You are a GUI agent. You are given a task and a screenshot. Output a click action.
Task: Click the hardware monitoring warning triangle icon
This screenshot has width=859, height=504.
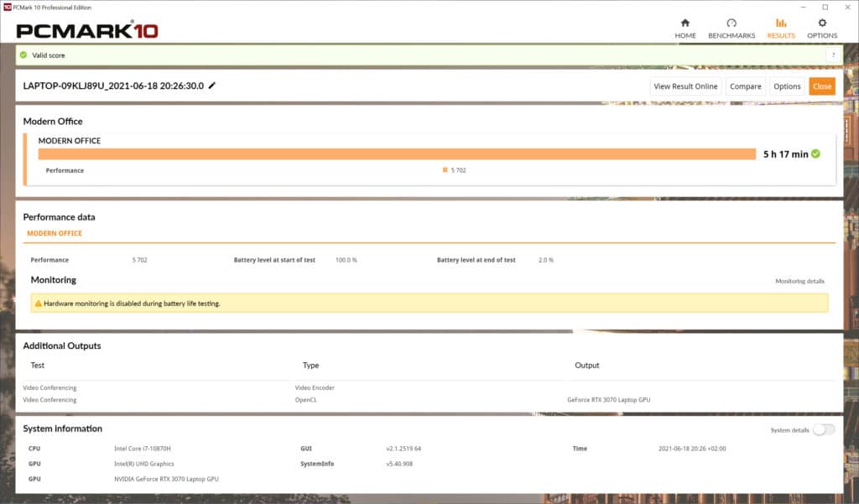click(x=38, y=303)
